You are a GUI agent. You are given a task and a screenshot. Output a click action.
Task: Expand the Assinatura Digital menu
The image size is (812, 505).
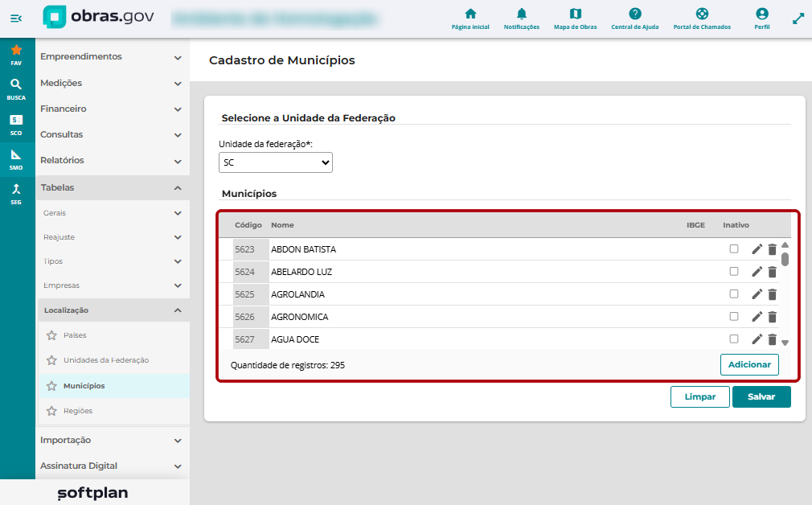coord(112,466)
